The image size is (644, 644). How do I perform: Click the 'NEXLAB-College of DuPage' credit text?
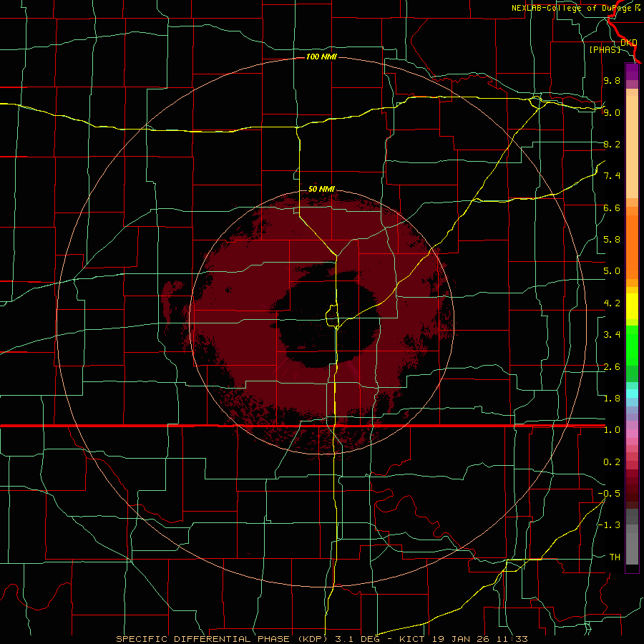(x=572, y=8)
